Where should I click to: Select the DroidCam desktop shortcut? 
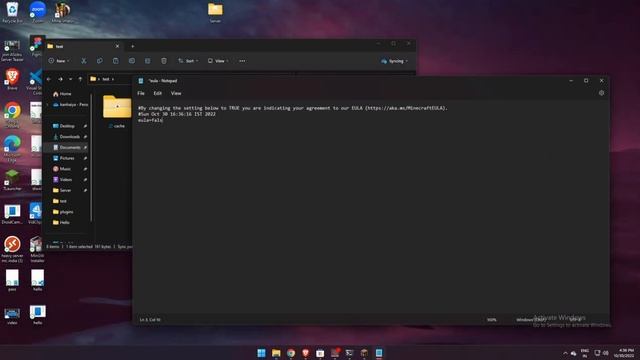pos(12,214)
